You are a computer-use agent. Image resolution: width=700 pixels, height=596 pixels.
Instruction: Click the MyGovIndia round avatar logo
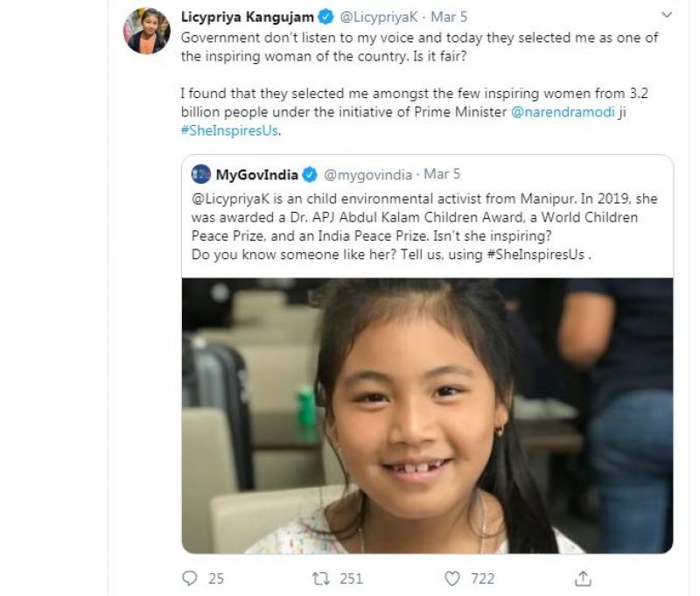[x=200, y=173]
